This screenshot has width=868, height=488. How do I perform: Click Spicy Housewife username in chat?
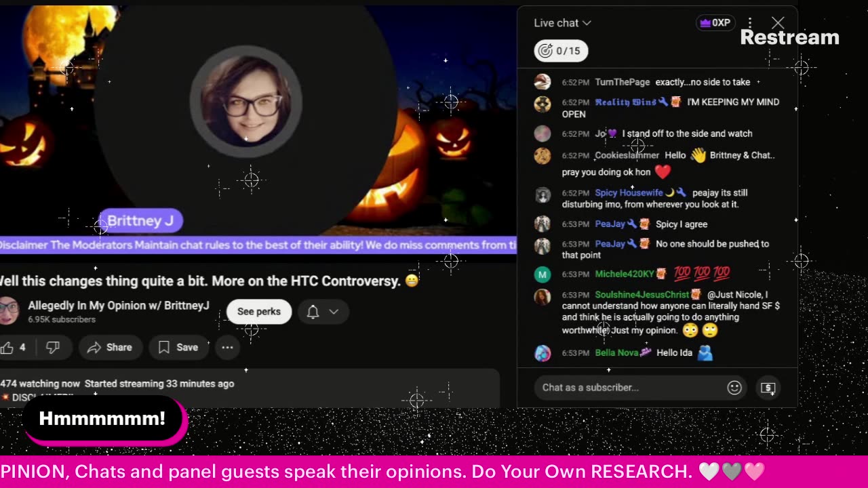pyautogui.click(x=629, y=192)
